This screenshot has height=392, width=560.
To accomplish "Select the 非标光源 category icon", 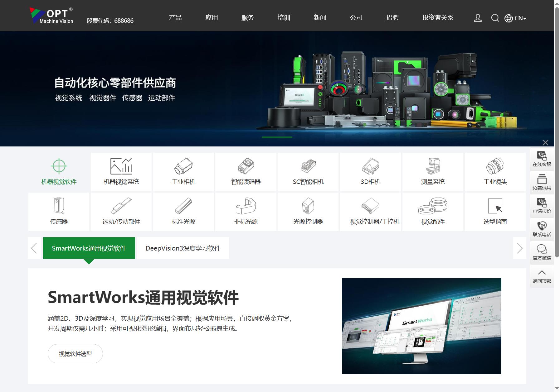I will coord(246,212).
